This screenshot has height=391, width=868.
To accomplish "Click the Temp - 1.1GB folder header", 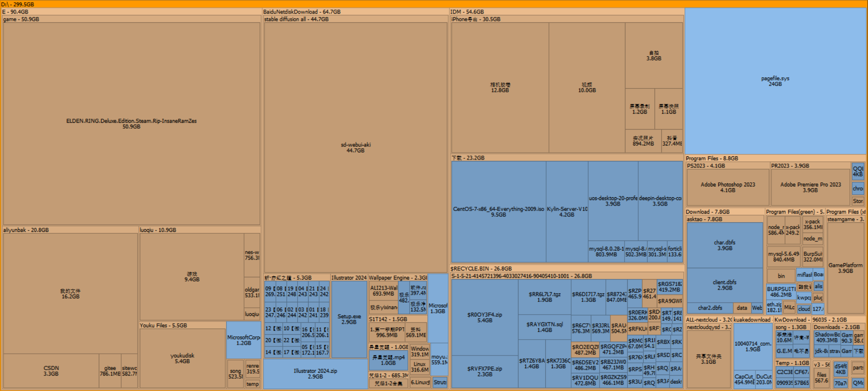I will coord(792,363).
